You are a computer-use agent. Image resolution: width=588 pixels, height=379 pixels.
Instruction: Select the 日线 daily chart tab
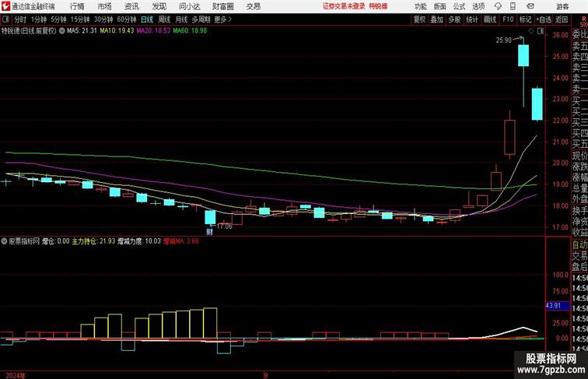point(147,19)
